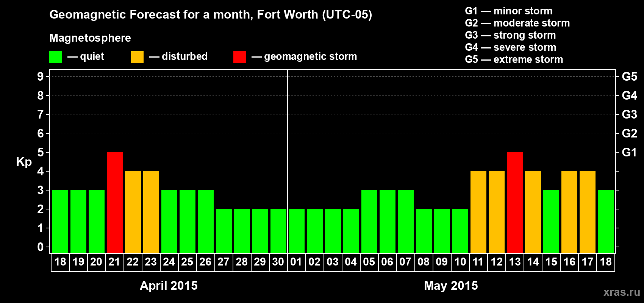644x303 pixels.
Task: Click the green bar above May 07
Action: point(406,221)
